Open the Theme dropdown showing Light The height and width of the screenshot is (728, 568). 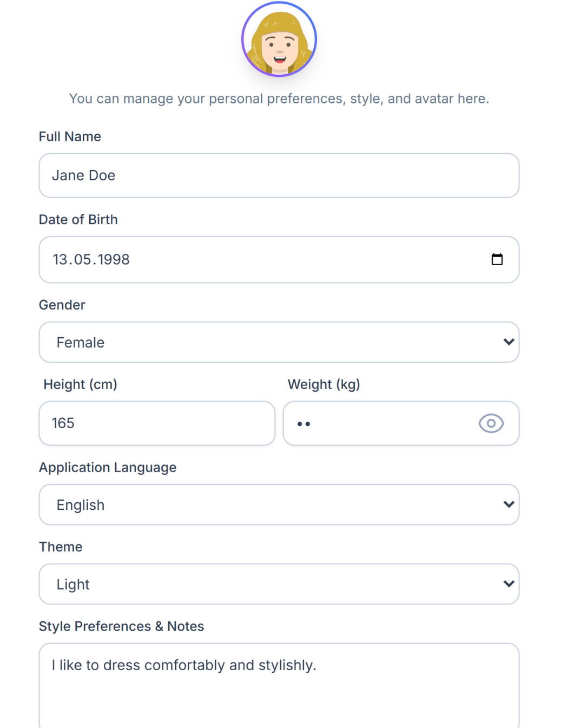pyautogui.click(x=279, y=584)
